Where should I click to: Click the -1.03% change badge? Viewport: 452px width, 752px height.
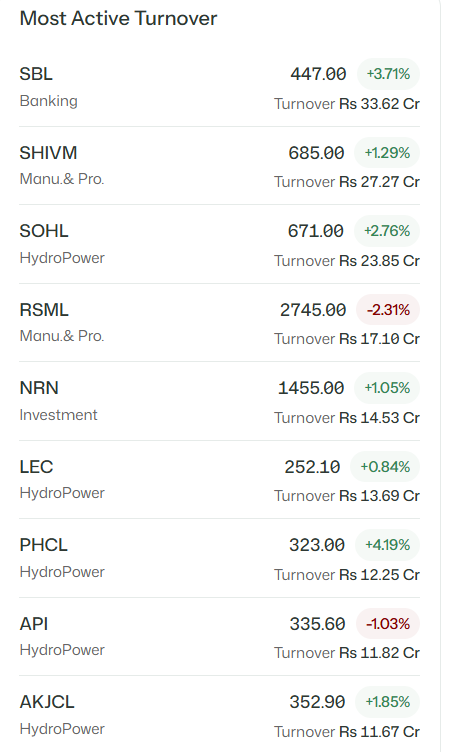coord(388,624)
